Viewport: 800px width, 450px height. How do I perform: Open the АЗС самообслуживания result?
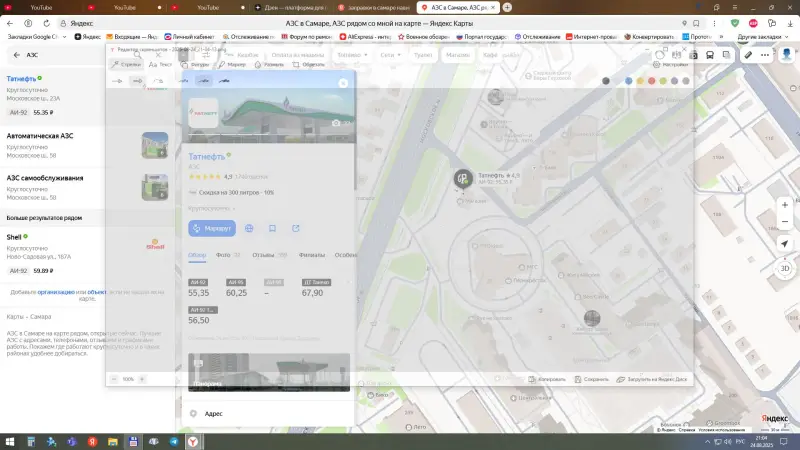[87, 188]
